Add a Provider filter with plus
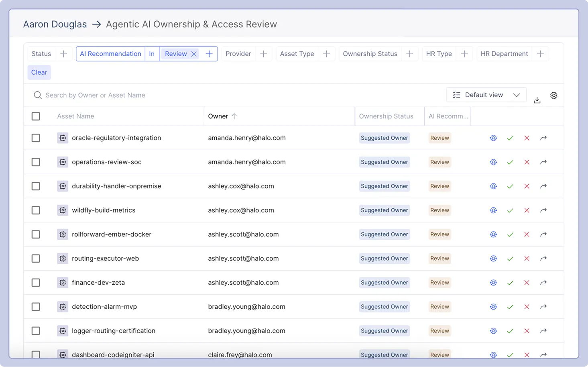Screen dimensions: 588x367 click(x=263, y=54)
